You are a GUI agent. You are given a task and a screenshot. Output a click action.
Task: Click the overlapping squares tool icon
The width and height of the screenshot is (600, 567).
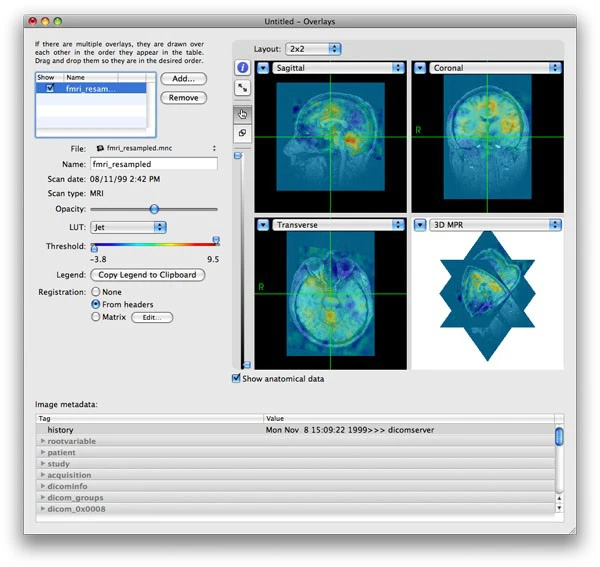[x=243, y=134]
